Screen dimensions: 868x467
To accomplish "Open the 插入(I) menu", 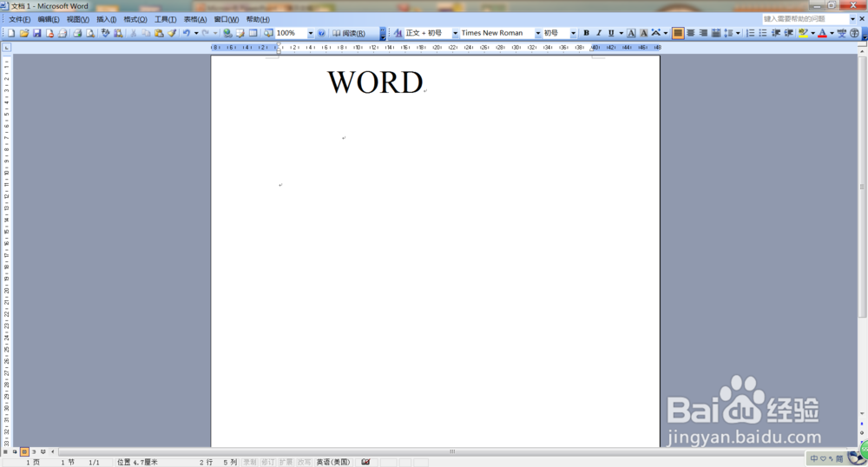I will (106, 19).
